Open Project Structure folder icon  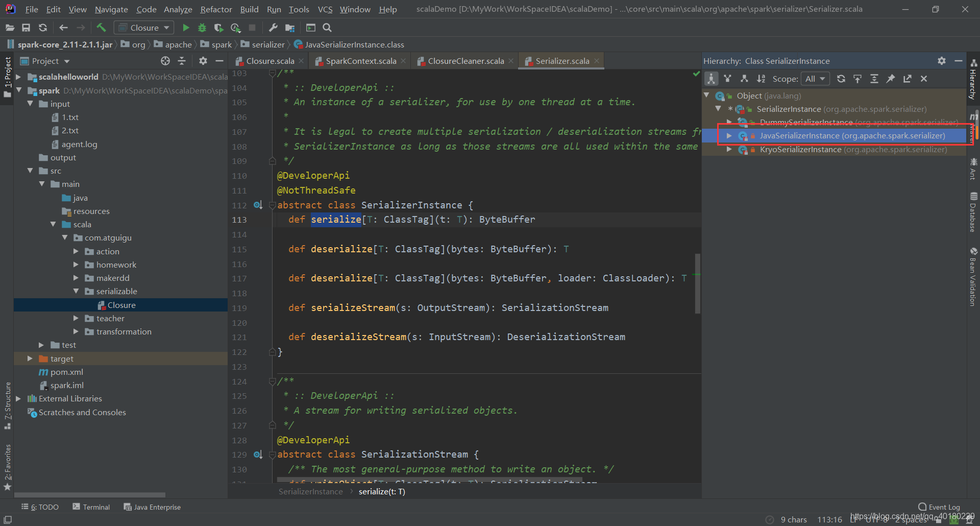(x=290, y=28)
